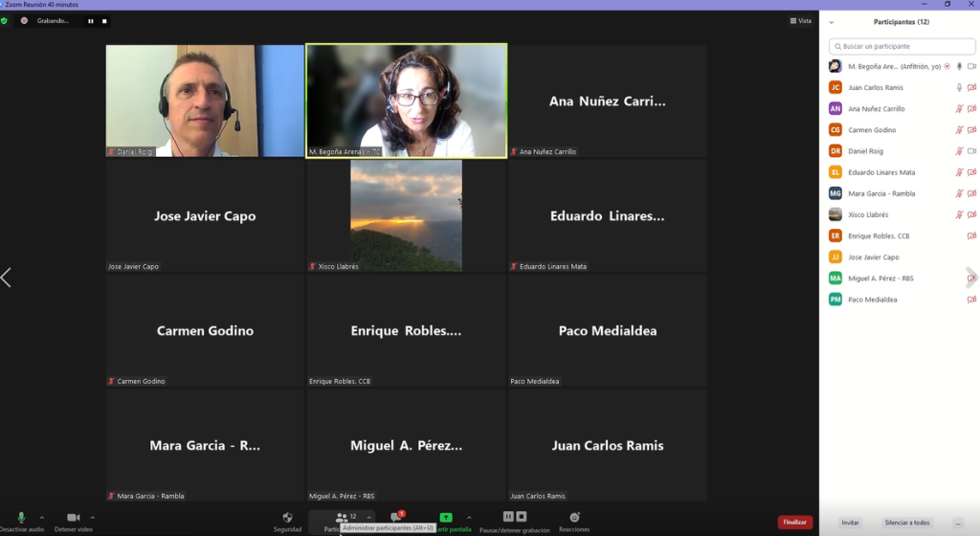Toggle Juan Carlos Ramis microphone in participants list
The width and height of the screenshot is (980, 536).
coord(959,88)
